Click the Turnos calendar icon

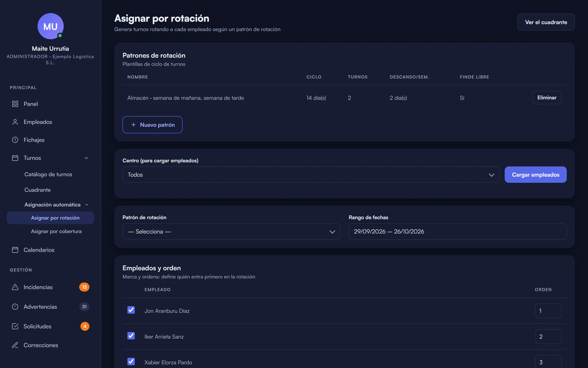click(x=15, y=158)
